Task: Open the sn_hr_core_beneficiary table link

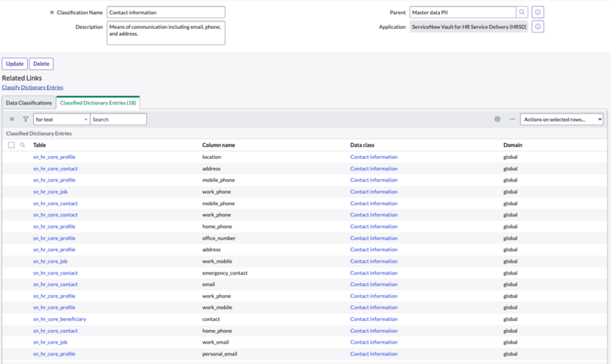Action: pos(60,319)
